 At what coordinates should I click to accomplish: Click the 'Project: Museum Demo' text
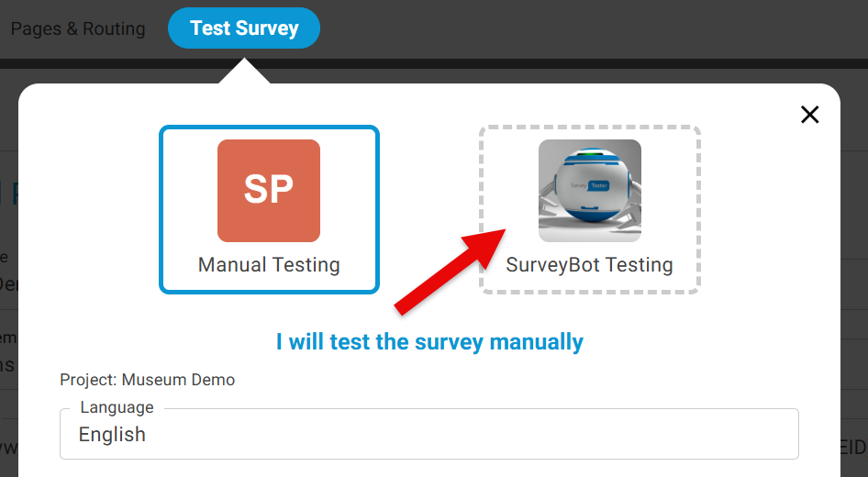[147, 380]
